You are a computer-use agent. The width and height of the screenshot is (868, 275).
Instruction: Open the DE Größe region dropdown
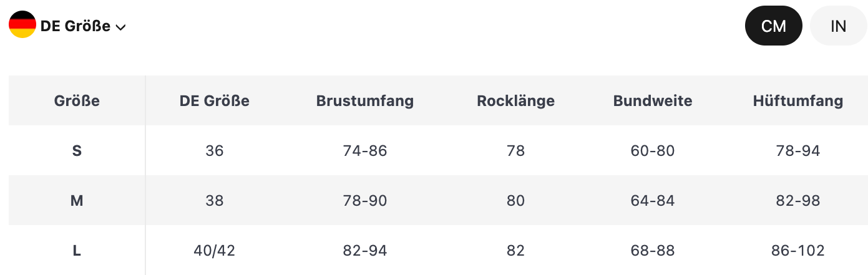tap(68, 26)
